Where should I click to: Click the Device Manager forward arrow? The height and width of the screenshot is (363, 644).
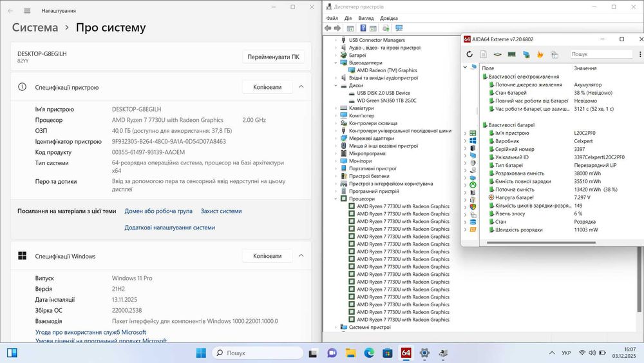pos(337,28)
